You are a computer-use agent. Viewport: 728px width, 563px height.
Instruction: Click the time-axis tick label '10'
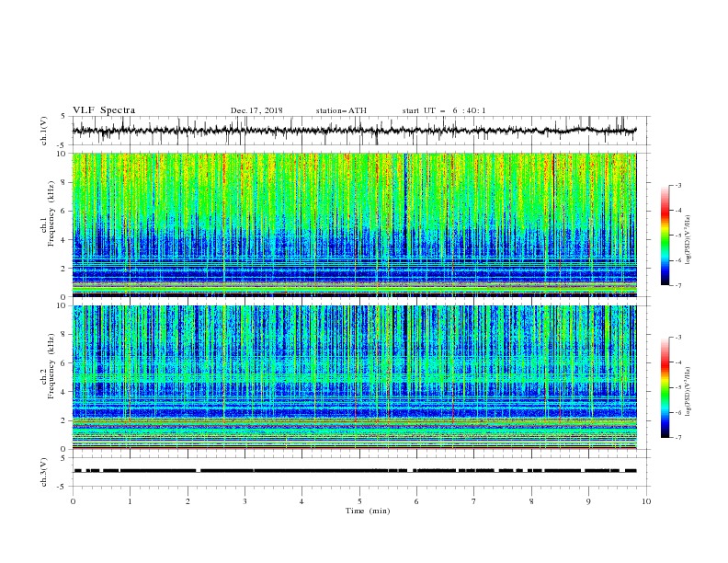point(646,501)
